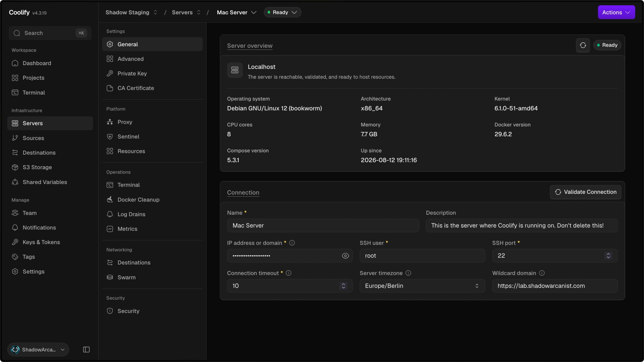Click the Security shield alert icon
The image size is (644, 362).
pyautogui.click(x=110, y=311)
